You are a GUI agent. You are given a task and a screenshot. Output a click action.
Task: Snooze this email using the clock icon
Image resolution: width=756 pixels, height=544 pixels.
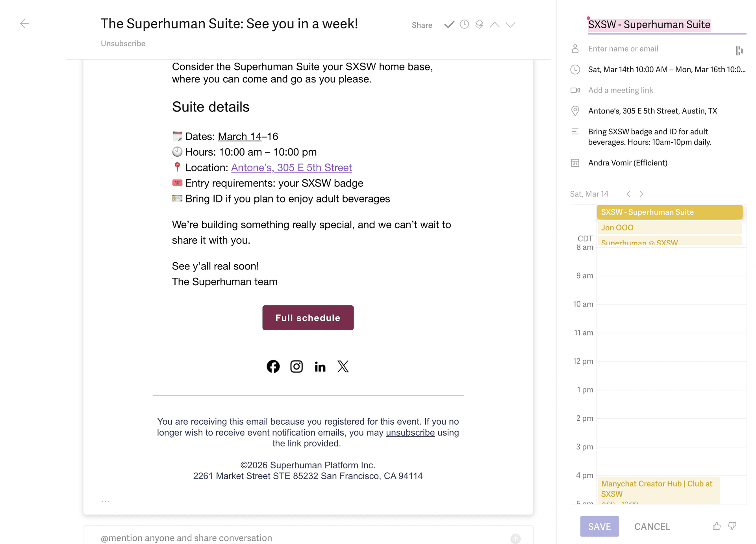pos(464,24)
